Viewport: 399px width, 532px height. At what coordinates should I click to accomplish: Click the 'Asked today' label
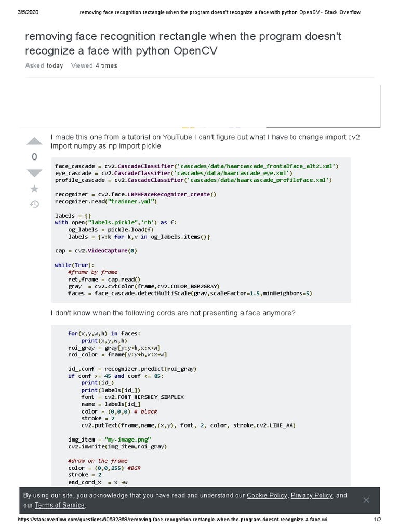tap(44, 65)
